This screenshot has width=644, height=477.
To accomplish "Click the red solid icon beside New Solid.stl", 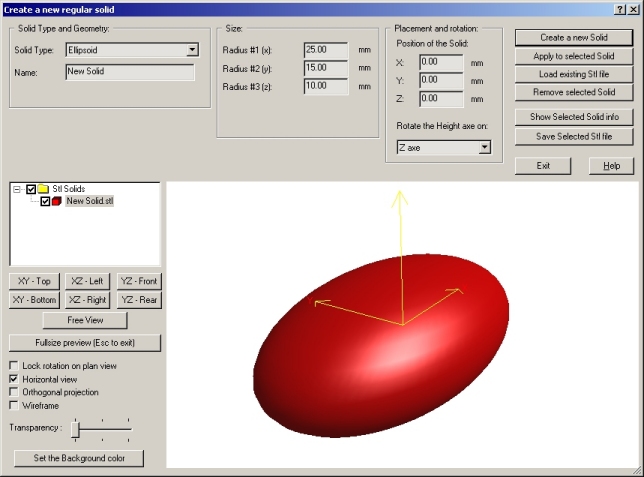I will tap(57, 201).
